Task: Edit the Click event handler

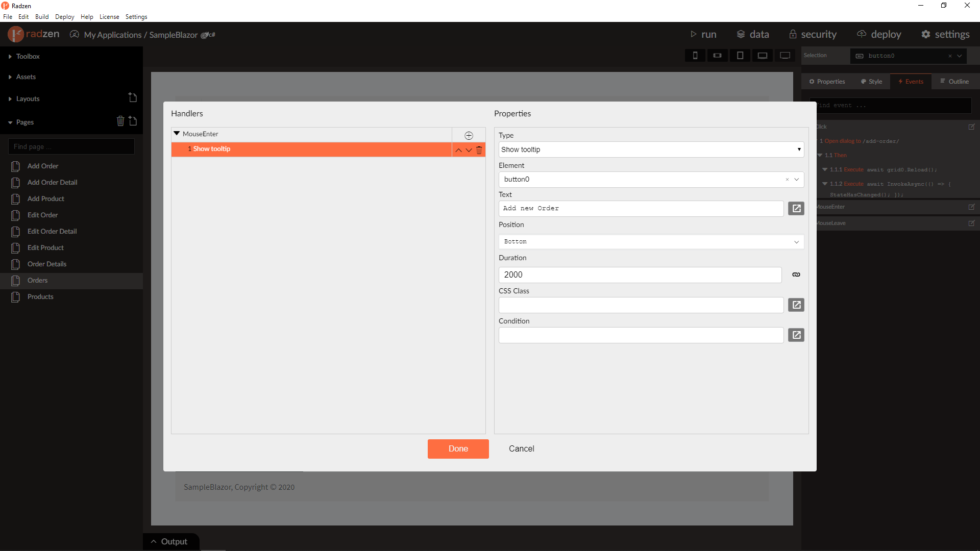Action: 971,127
